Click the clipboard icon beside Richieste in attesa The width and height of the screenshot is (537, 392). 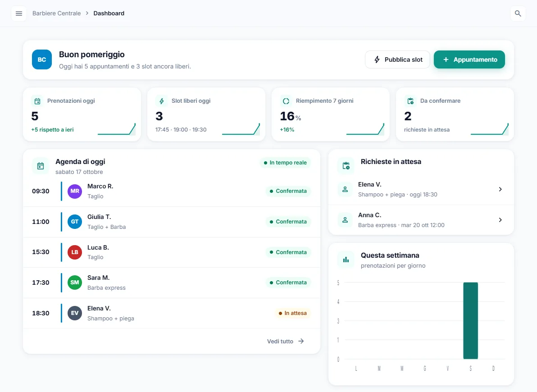click(346, 166)
